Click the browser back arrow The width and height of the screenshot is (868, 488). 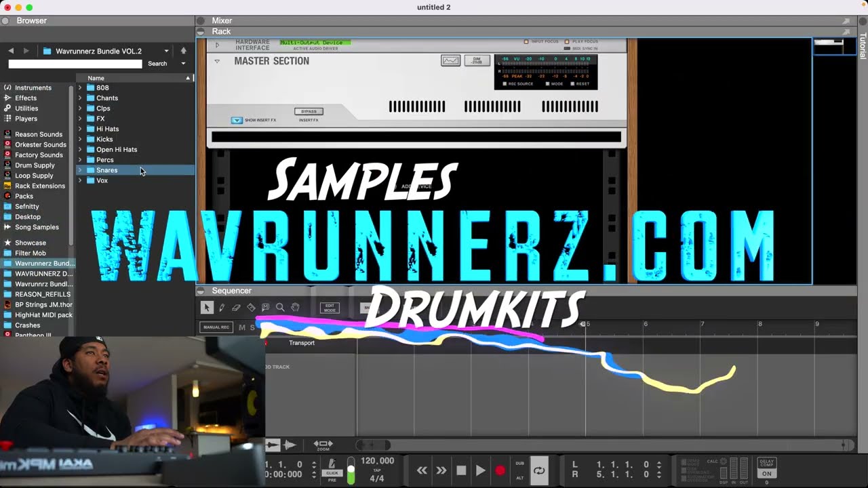[x=11, y=51]
